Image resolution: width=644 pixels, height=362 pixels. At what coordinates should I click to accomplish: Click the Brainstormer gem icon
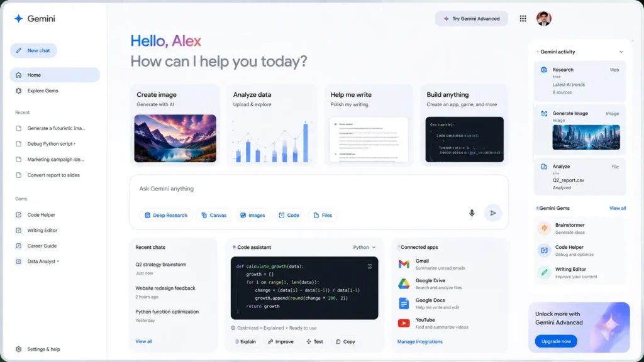tap(544, 228)
